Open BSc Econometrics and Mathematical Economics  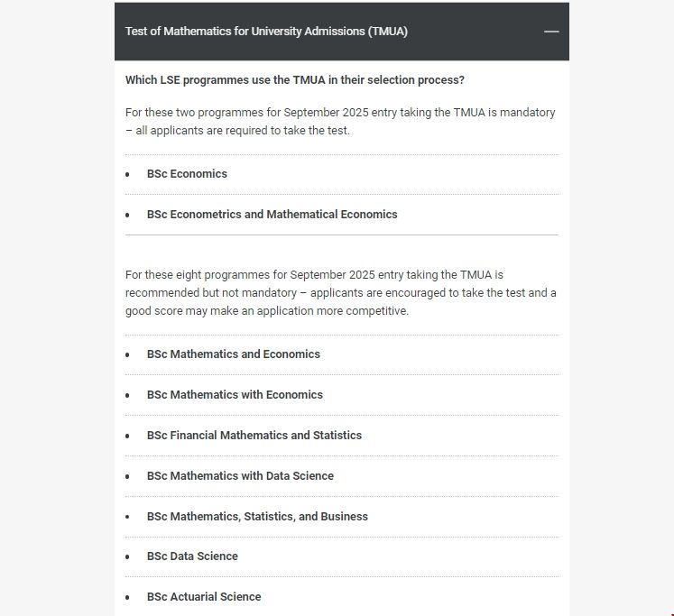click(272, 215)
